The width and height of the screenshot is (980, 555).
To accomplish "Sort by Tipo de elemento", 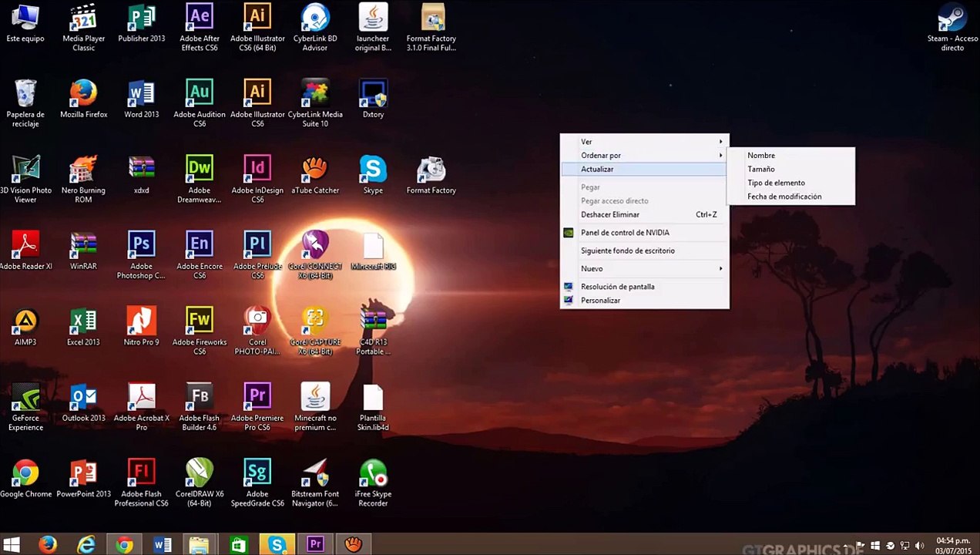I will tap(790, 183).
